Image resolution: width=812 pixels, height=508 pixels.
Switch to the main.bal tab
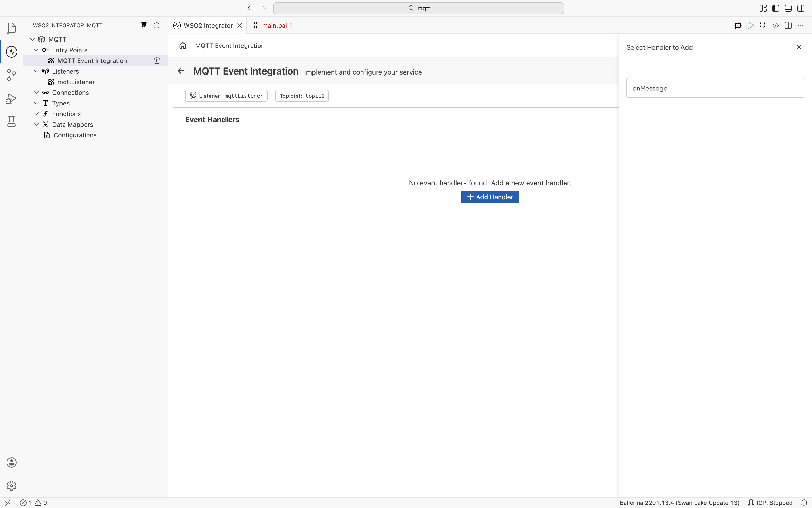[276, 26]
